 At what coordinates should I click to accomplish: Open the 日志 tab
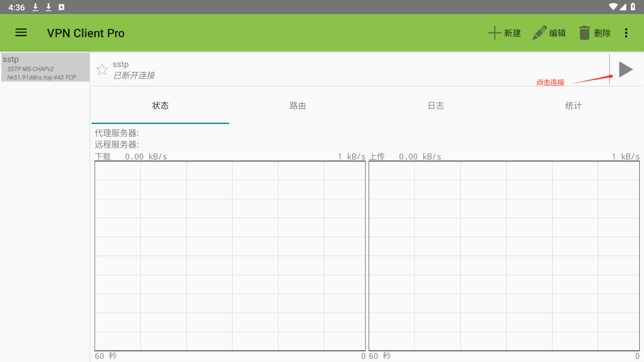(x=436, y=106)
